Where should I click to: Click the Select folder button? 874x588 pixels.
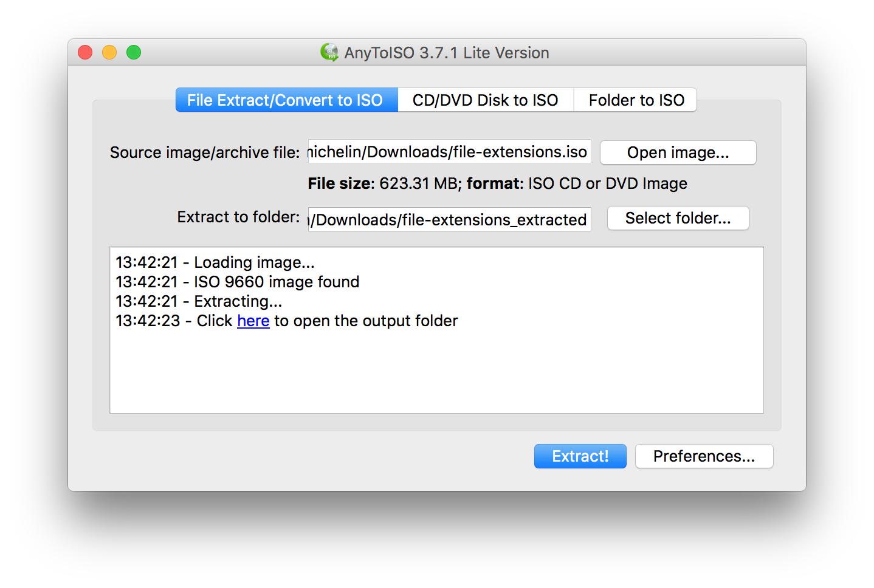tap(678, 218)
